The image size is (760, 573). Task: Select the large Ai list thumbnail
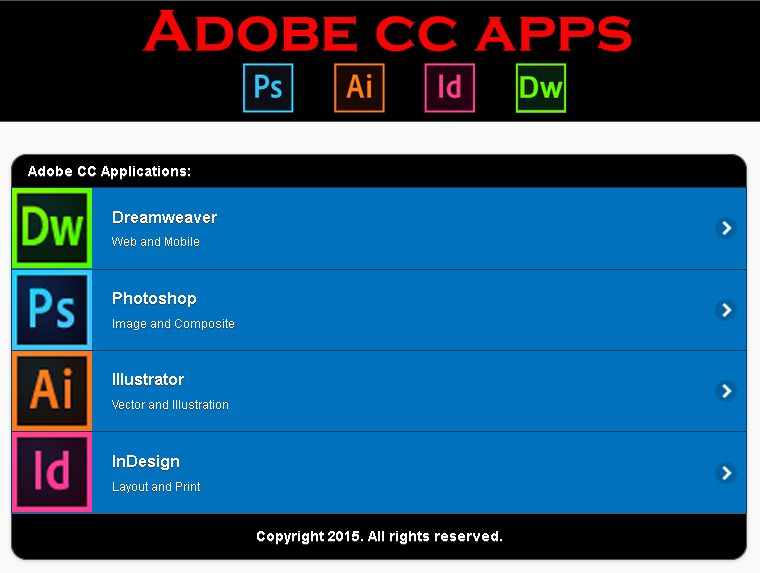[x=52, y=391]
